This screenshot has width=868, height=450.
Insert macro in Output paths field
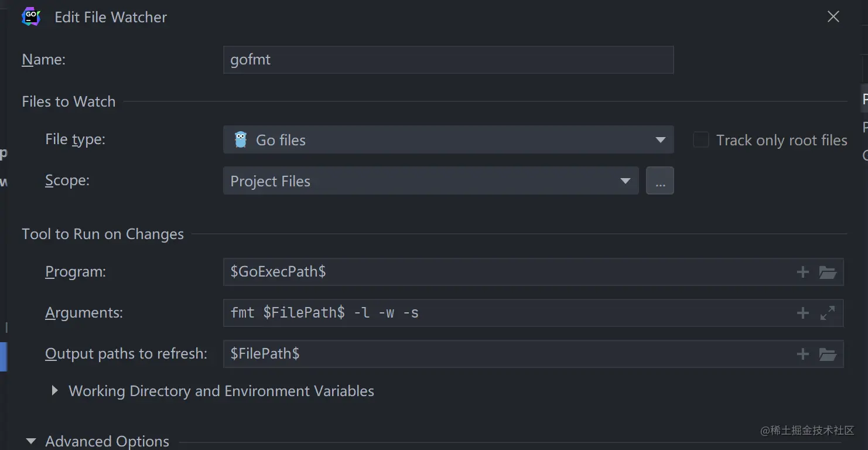point(802,354)
